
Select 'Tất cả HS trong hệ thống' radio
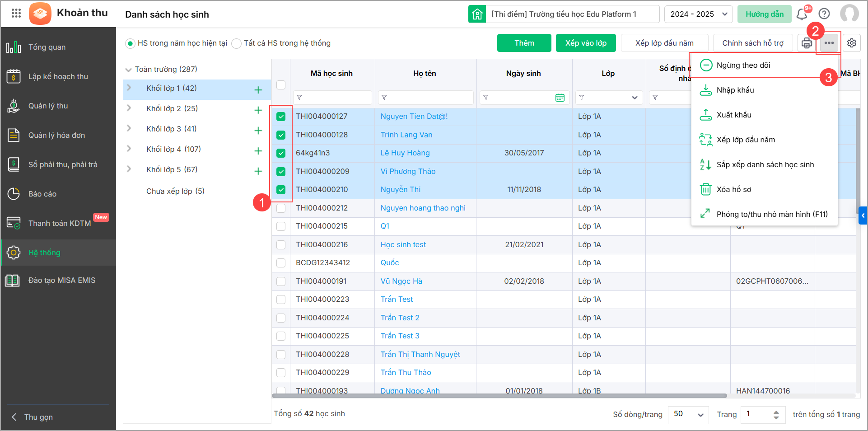pos(237,43)
